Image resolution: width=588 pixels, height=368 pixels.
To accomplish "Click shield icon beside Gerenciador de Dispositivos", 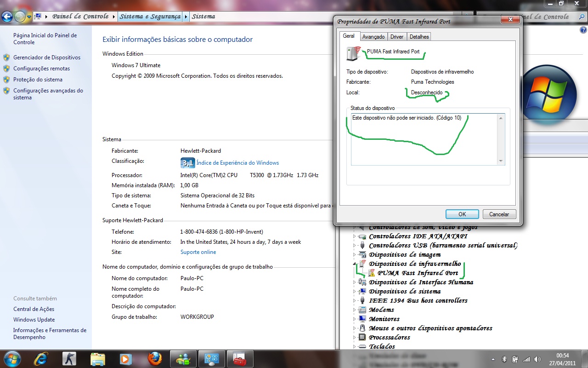I will [x=6, y=57].
